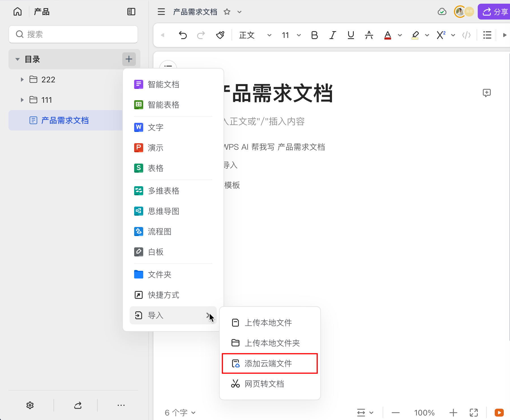Toggle underline formatting
This screenshot has width=510, height=420.
(351, 35)
